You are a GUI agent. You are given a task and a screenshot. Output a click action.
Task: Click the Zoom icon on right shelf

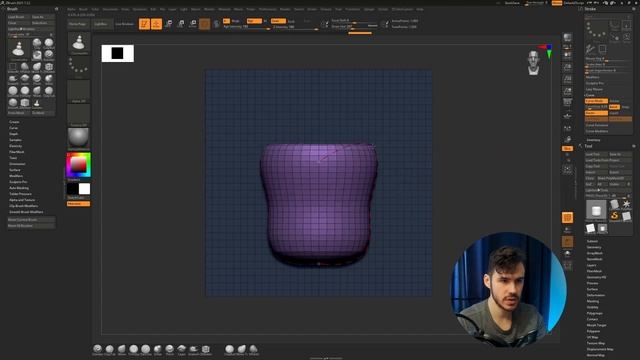pos(567,67)
